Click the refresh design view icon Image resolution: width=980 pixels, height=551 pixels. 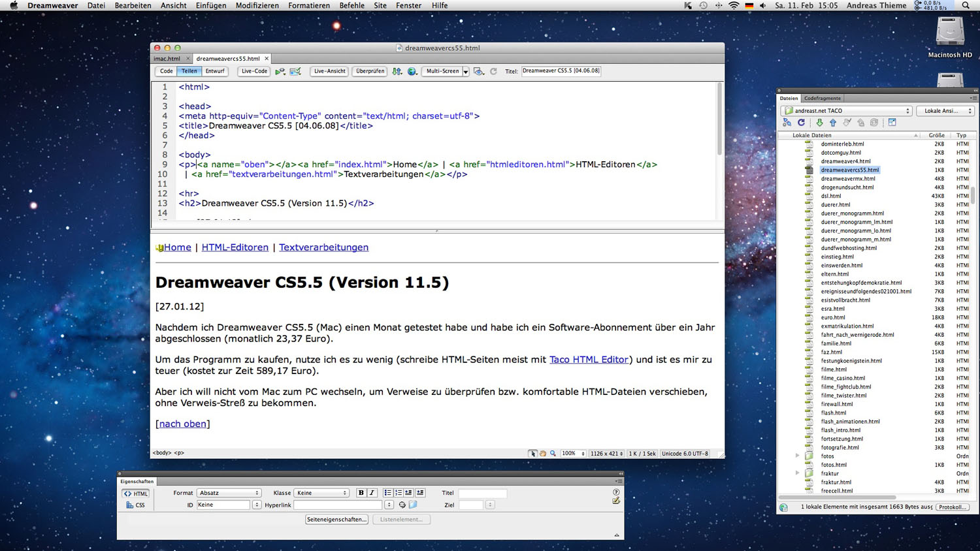point(493,71)
